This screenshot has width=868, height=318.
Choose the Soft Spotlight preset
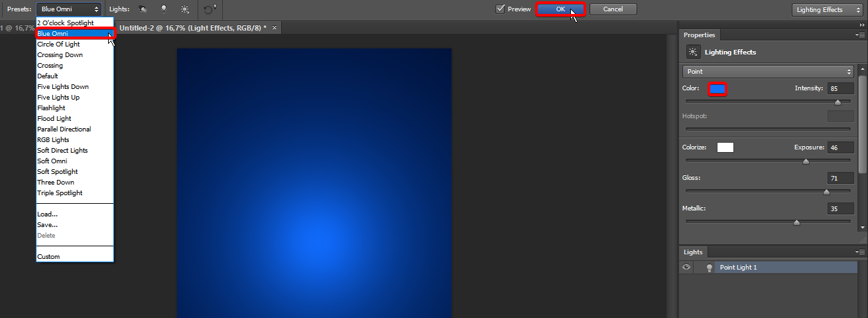75,172
